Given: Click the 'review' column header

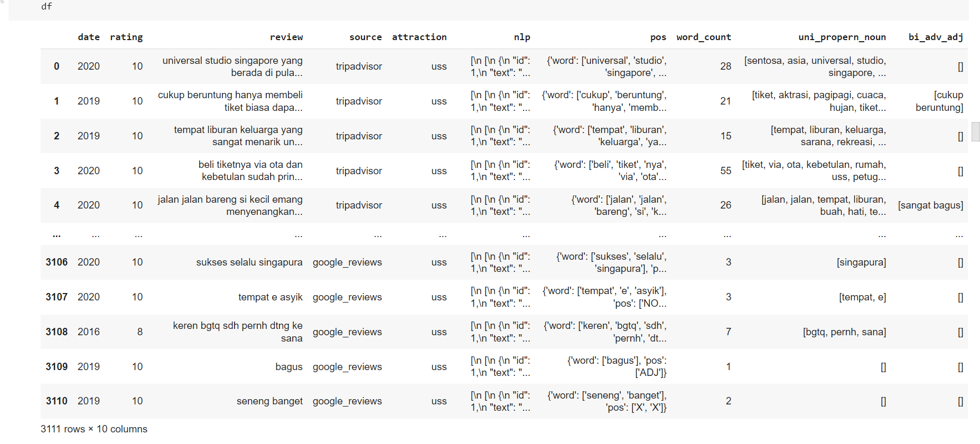Looking at the screenshot, I should pyautogui.click(x=286, y=37).
